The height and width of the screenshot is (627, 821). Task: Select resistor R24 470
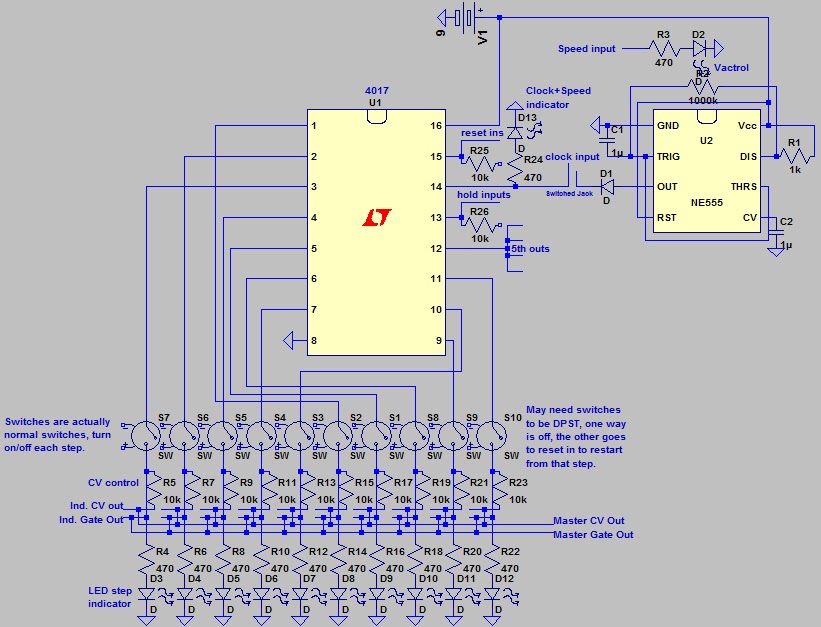point(515,169)
